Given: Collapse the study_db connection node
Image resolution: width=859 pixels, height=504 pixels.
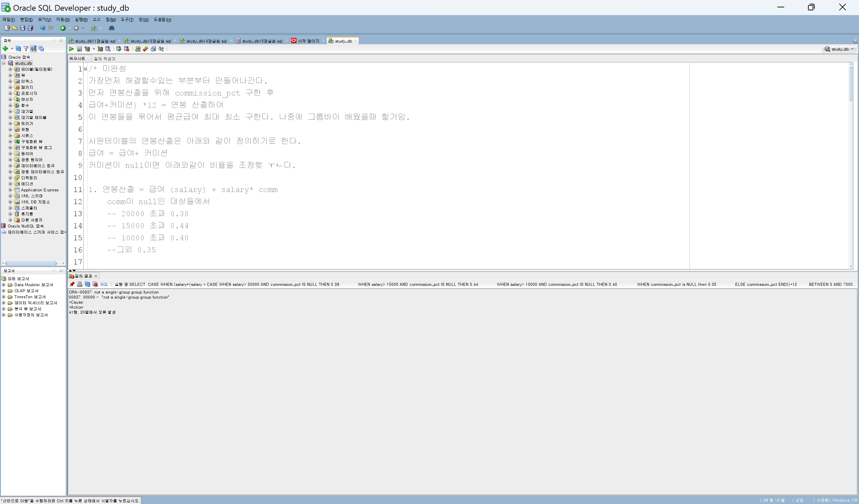Looking at the screenshot, I should 4,63.
